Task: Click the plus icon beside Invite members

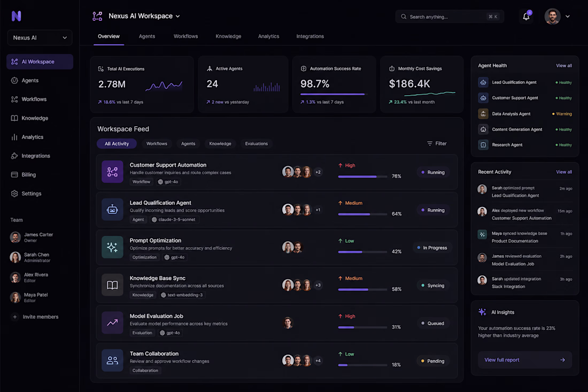Action: click(x=15, y=317)
